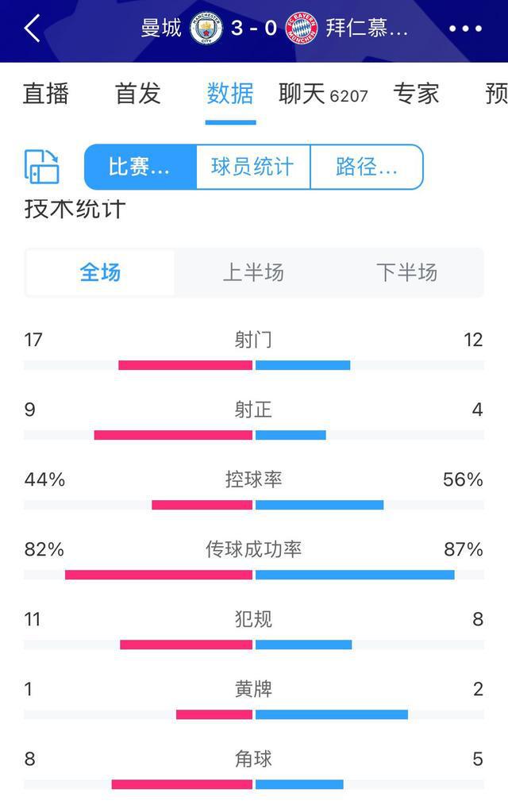The image size is (508, 812).
Task: Open the 路径 segment
Action: tap(367, 167)
